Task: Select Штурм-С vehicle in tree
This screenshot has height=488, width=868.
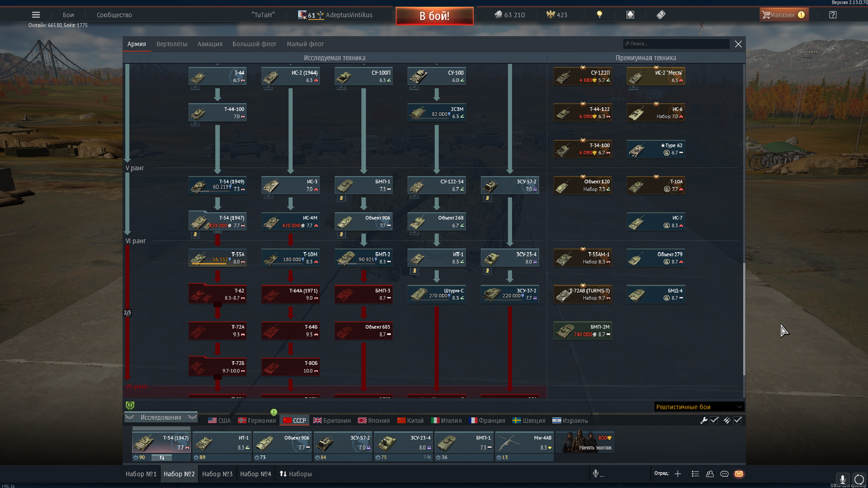Action: point(436,294)
